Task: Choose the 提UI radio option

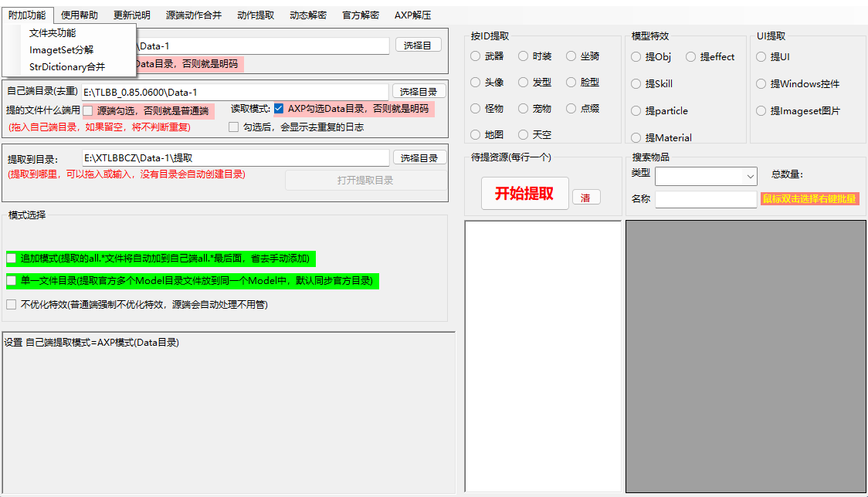Action: [761, 57]
